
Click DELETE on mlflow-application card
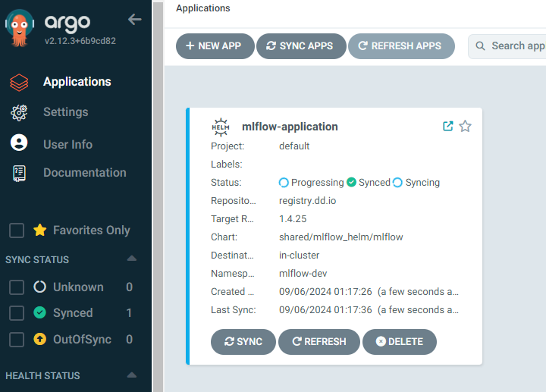coord(400,342)
